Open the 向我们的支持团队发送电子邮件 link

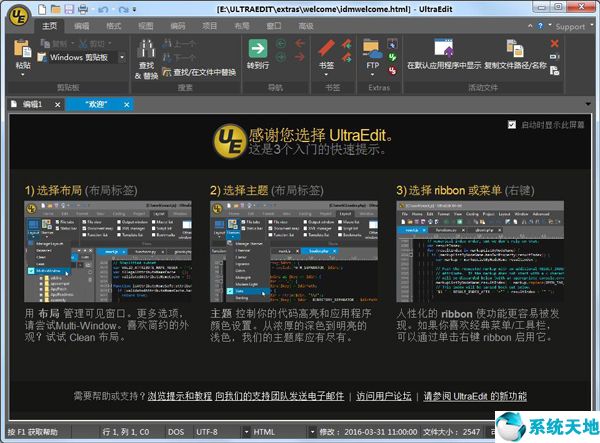279,396
